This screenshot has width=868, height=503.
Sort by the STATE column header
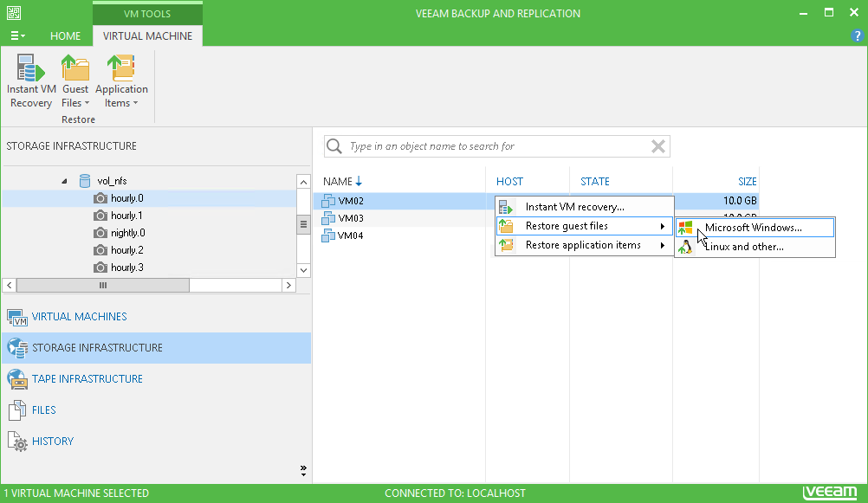tap(594, 182)
